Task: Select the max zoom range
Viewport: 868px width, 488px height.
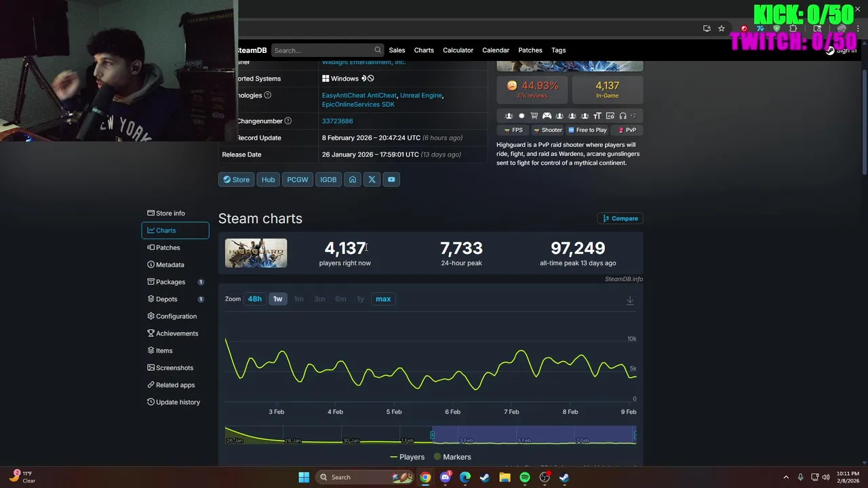Action: pos(383,299)
